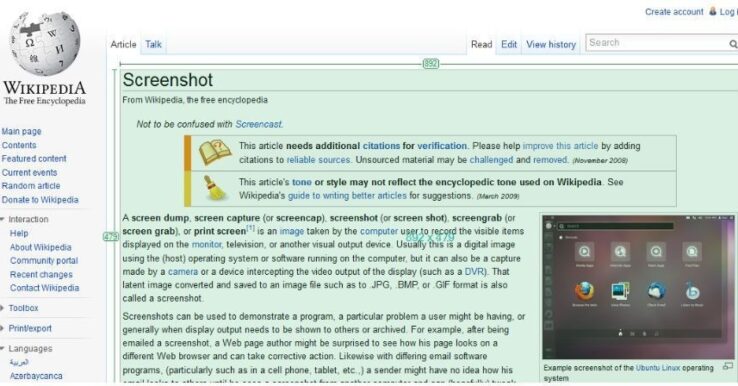738x386 pixels.
Task: Click the search magnifier icon
Action: point(733,44)
